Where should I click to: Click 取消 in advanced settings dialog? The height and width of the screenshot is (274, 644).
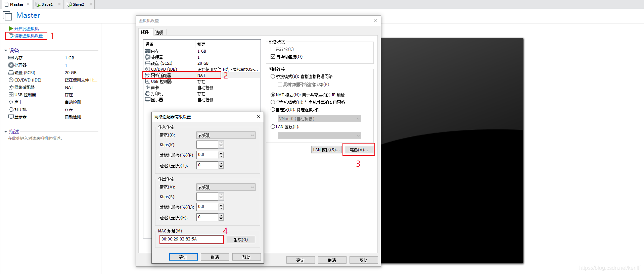click(215, 257)
